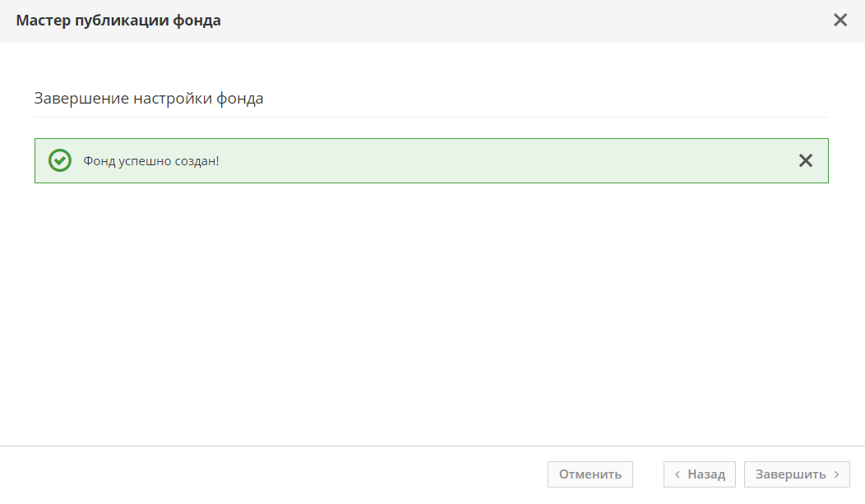
Task: Dismiss the green success notification
Action: point(805,161)
